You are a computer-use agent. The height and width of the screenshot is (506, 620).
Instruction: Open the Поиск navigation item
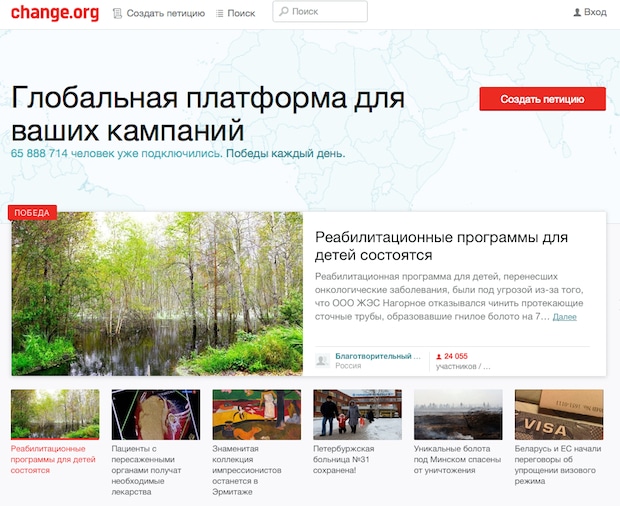coord(241,13)
